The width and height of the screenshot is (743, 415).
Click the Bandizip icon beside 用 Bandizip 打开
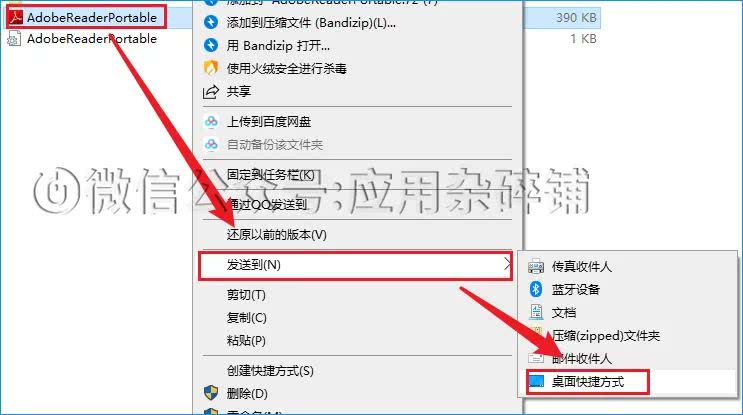211,45
